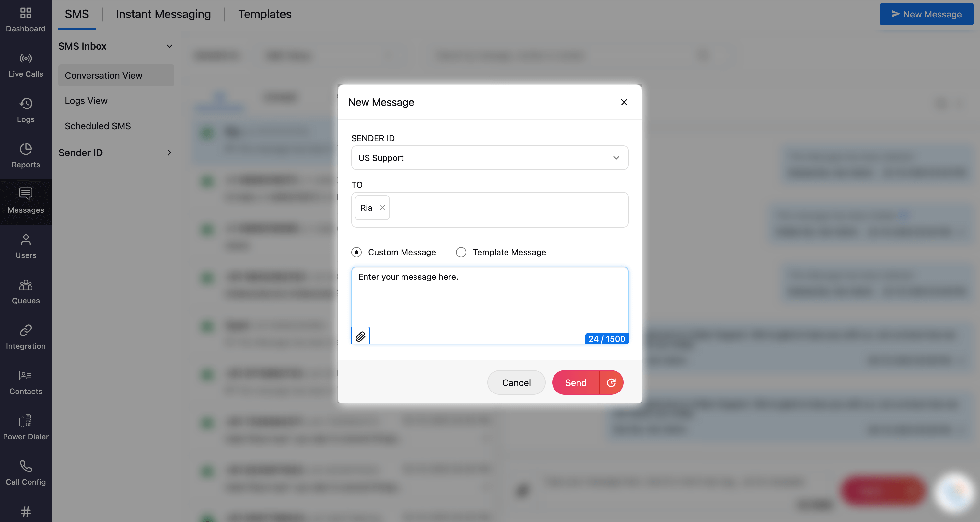The image size is (980, 522).
Task: Switch to the Instant Messaging tab
Action: click(163, 14)
